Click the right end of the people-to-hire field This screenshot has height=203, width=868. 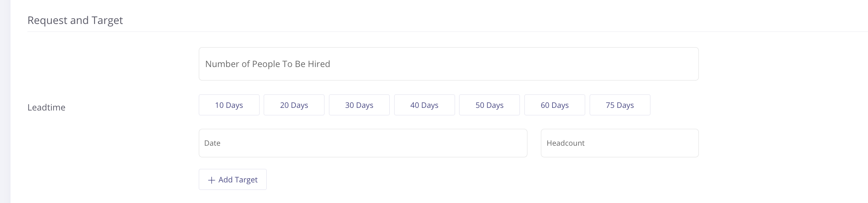click(x=688, y=64)
